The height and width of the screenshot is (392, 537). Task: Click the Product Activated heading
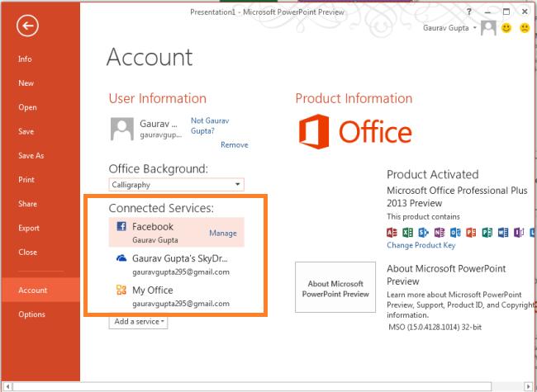tap(433, 174)
